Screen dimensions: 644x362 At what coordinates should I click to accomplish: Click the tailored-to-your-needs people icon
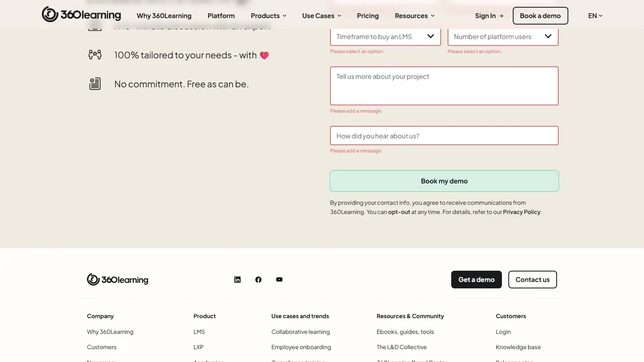point(95,55)
